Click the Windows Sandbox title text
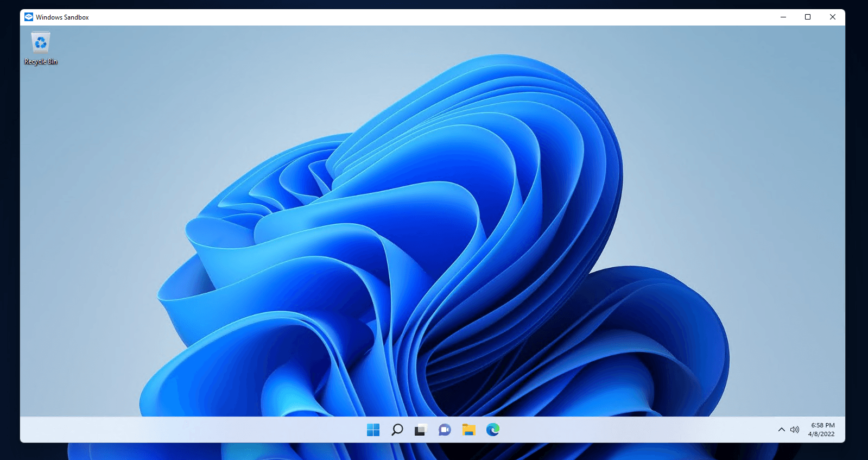 point(62,17)
